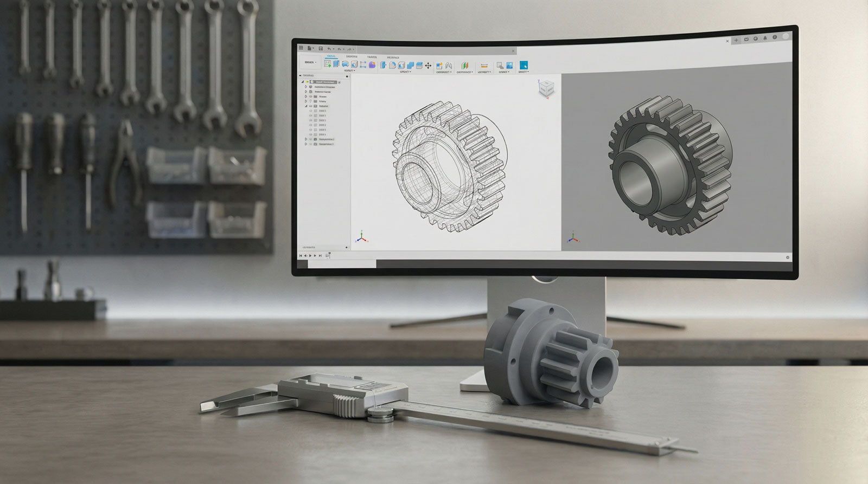Open the File menu icon
The height and width of the screenshot is (484, 868).
pyautogui.click(x=309, y=48)
